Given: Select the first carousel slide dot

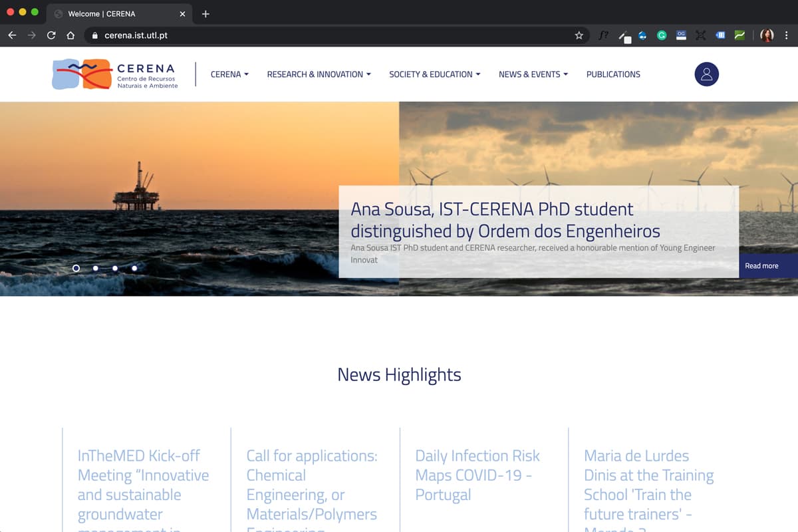Looking at the screenshot, I should click(76, 268).
